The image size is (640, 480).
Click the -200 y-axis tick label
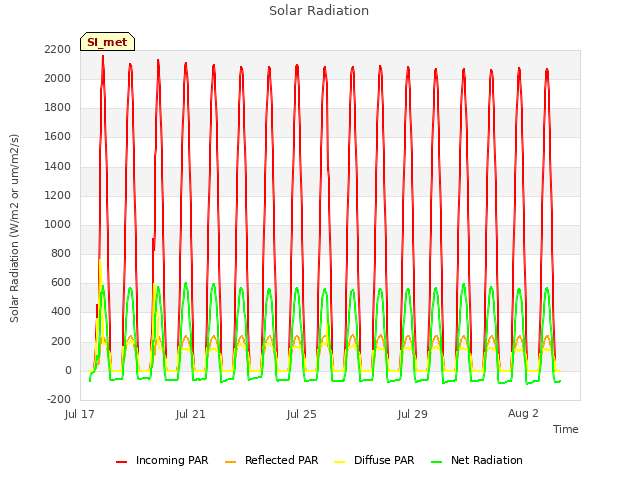point(59,400)
